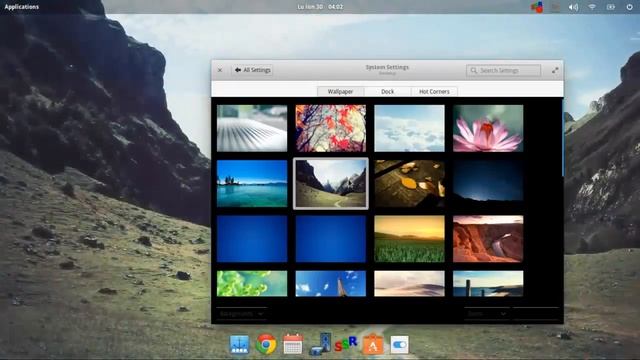Switch to the Hot Corners tab

(434, 91)
